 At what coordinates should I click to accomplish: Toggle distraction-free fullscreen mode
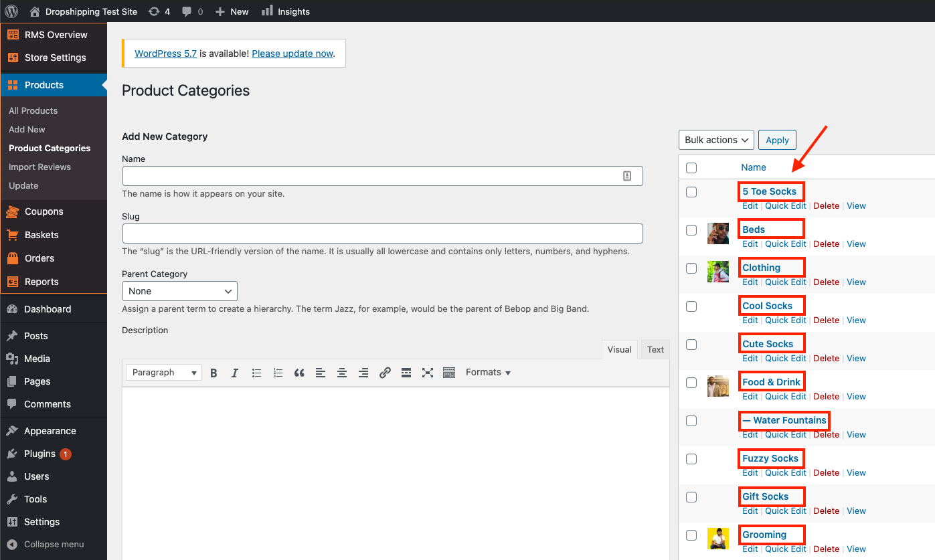tap(428, 373)
